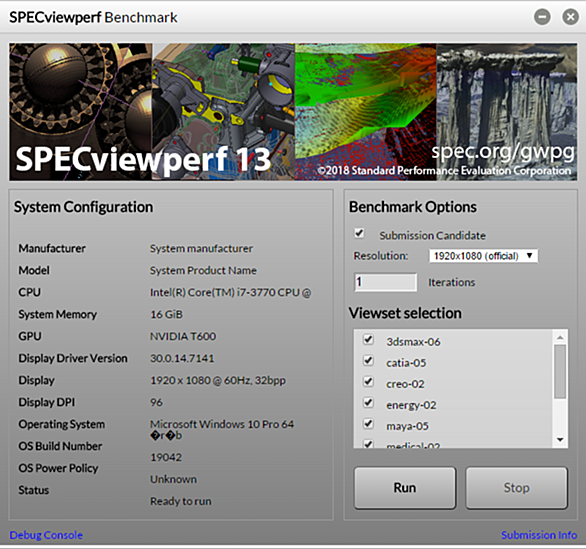Toggle the creo-02 viewset checkbox

pos(368,382)
